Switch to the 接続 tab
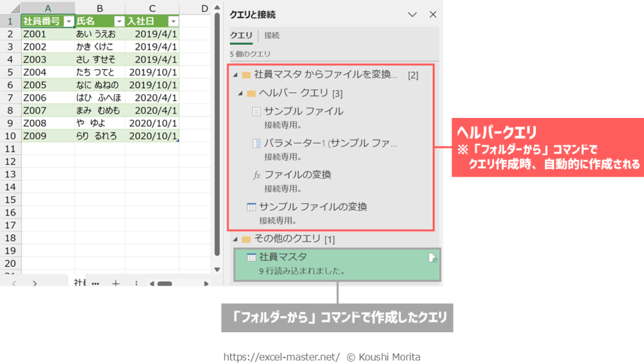Viewport: 644px width, 363px height. coord(272,35)
